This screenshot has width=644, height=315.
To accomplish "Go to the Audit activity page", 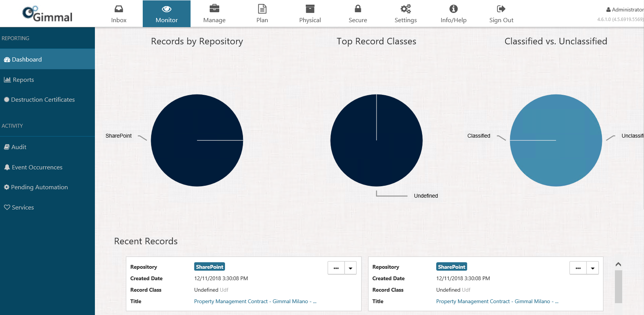I will point(19,147).
